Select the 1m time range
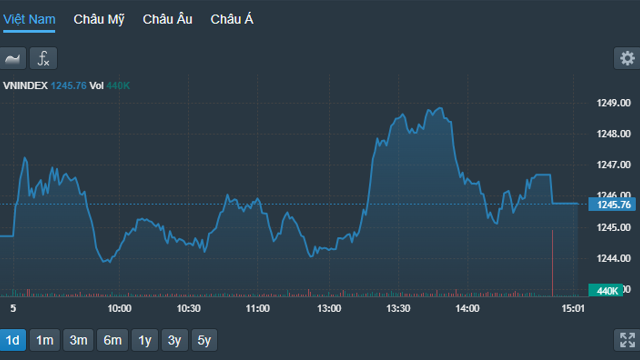The width and height of the screenshot is (640, 360). 45,340
